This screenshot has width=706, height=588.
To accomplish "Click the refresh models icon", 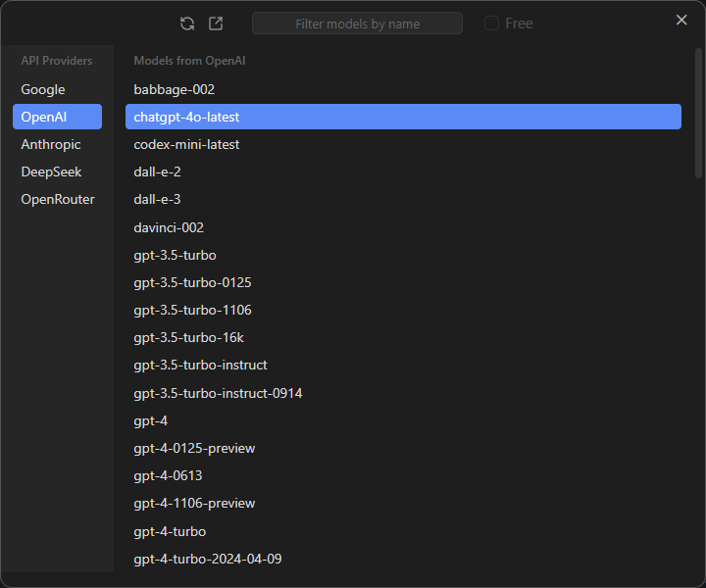I will pyautogui.click(x=187, y=24).
